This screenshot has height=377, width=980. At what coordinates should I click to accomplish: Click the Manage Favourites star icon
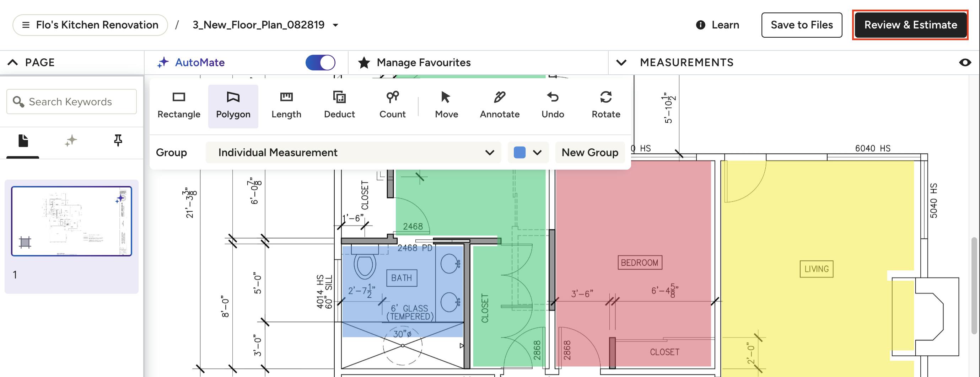click(x=364, y=63)
